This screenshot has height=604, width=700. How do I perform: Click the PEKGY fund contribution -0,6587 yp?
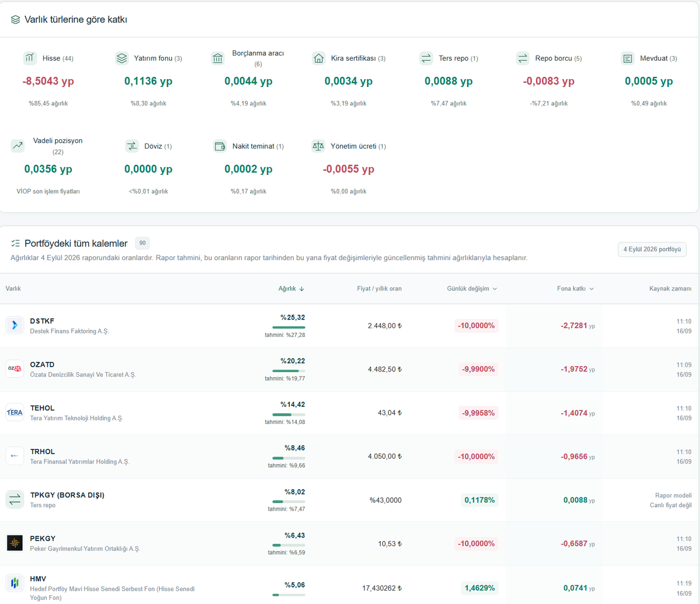[x=577, y=543]
